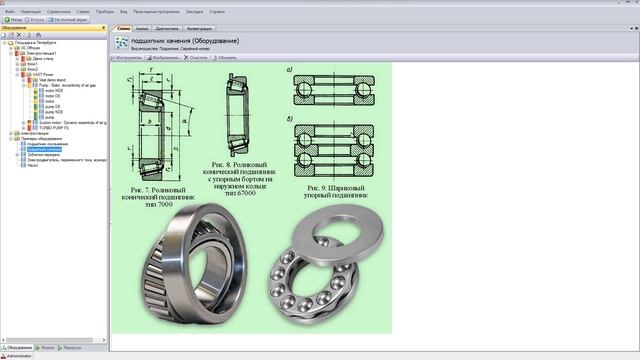Image resolution: width=640 pixels, height=360 pixels.
Task: Click the tapered roller bearing photo
Action: [194, 265]
